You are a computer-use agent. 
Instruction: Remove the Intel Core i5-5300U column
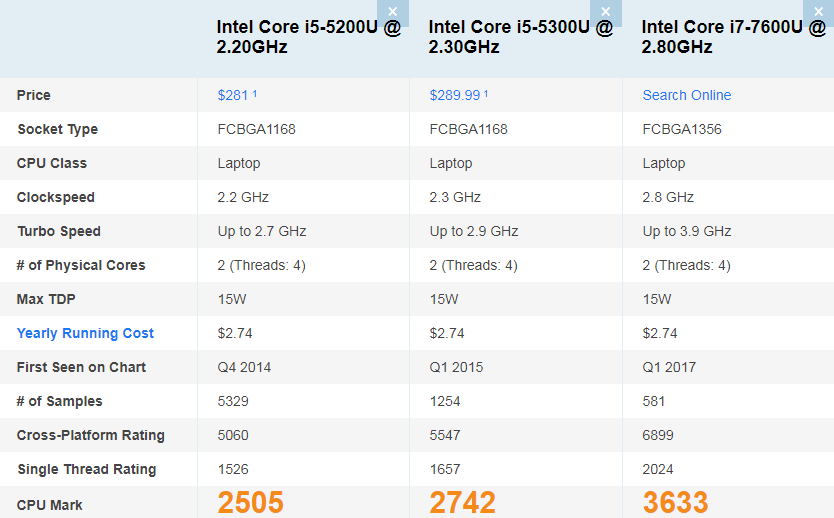click(x=605, y=11)
